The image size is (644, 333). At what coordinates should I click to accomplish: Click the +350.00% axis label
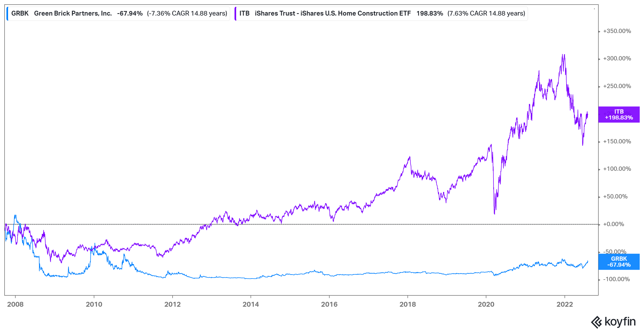pyautogui.click(x=617, y=31)
